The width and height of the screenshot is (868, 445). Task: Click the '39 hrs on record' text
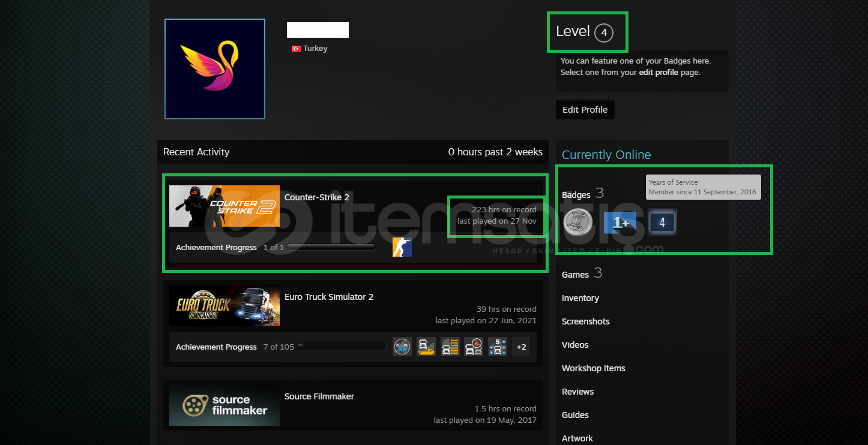coord(507,309)
